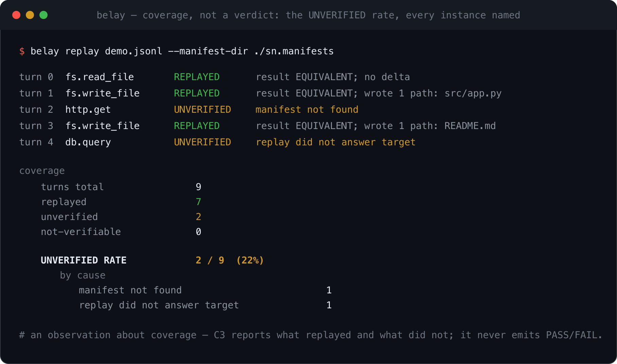Click the red close window button
The width and height of the screenshot is (617, 364).
click(16, 15)
